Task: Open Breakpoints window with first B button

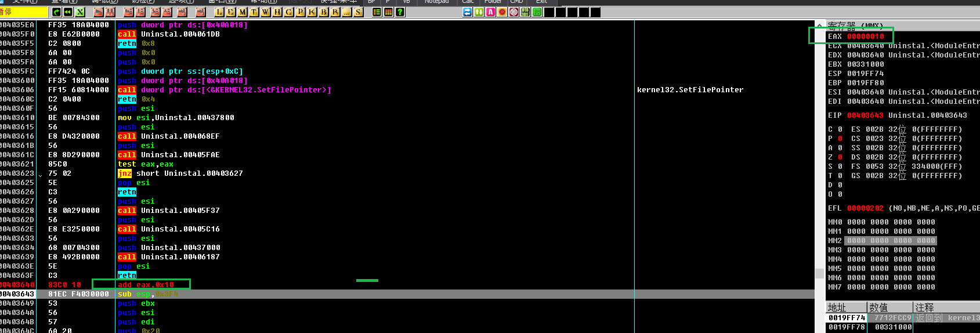Action: click(323, 12)
